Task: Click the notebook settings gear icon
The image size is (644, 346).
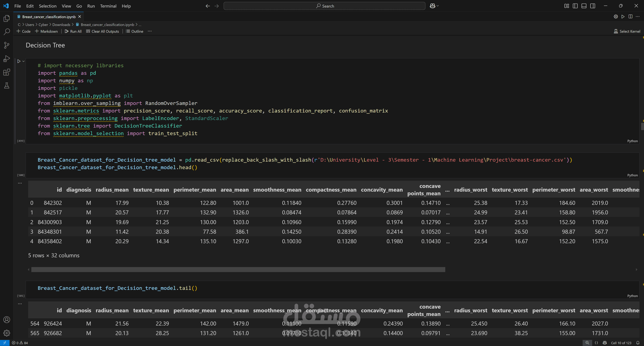Action: tap(615, 16)
